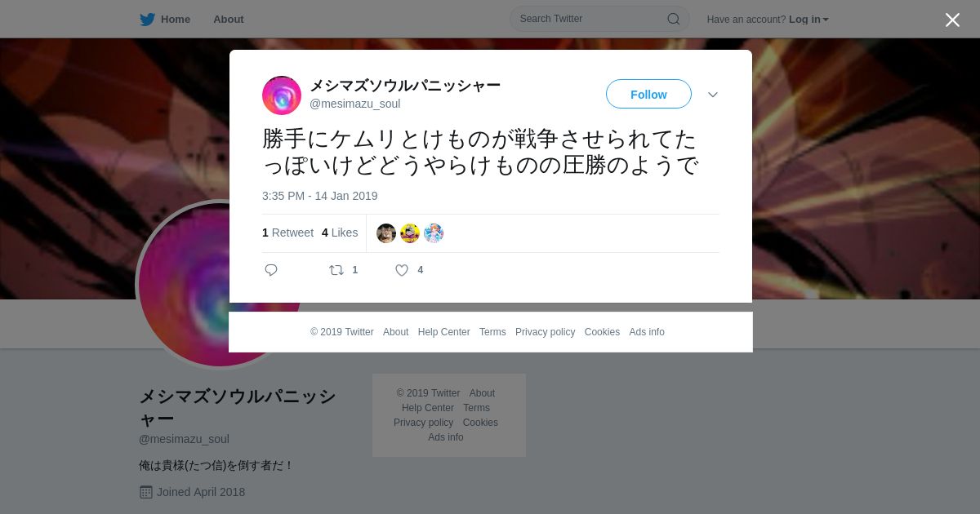Click the retweet arrows icon
Image resolution: width=980 pixels, height=514 pixels.
tap(336, 270)
